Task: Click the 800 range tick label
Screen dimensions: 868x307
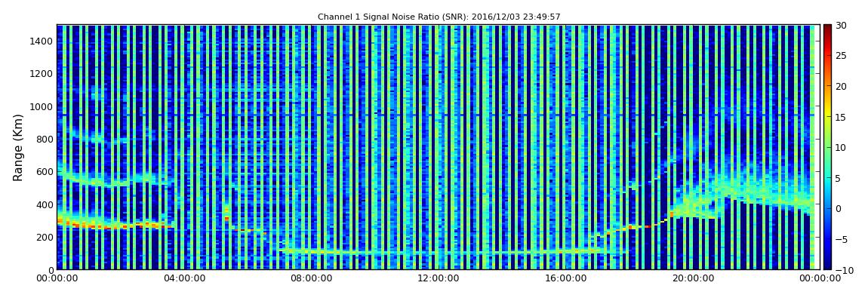Action: 45,139
